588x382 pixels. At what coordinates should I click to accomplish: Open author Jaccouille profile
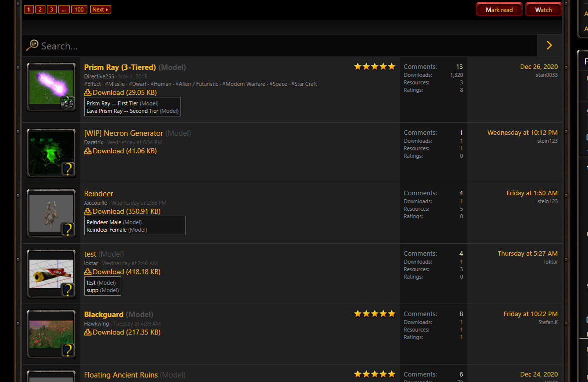pos(95,203)
